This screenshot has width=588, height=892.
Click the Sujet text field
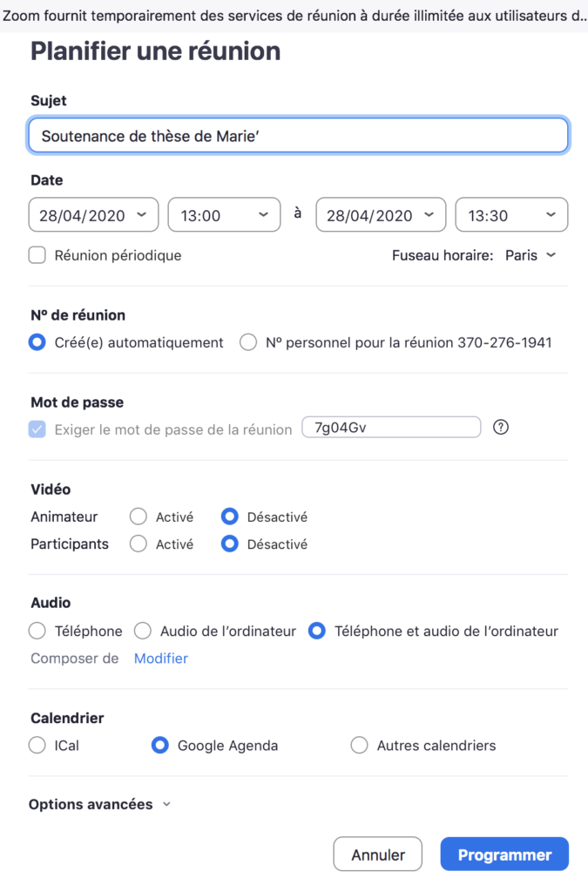click(298, 136)
